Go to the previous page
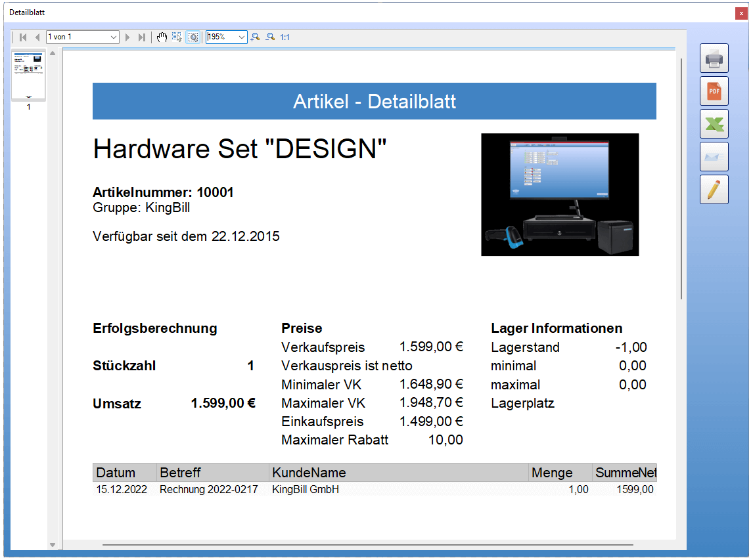Image resolution: width=753 pixels, height=560 pixels. (x=37, y=37)
